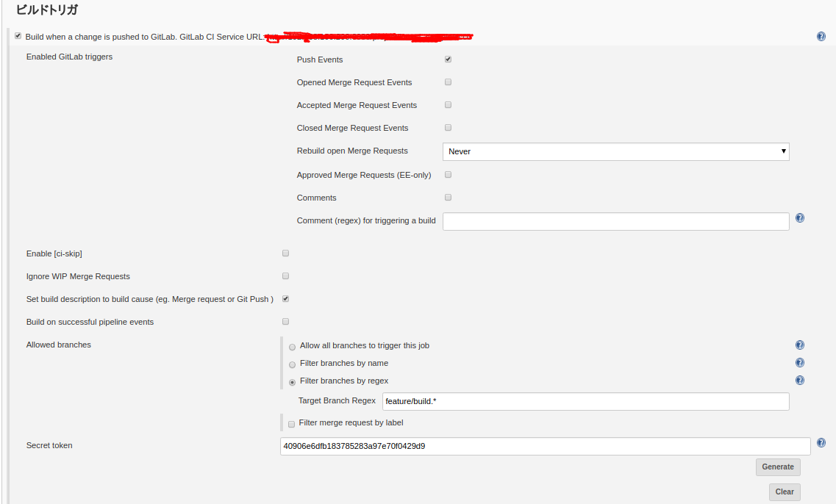Check Approved Merge Requests (EE-only)
Image resolution: width=836 pixels, height=504 pixels.
pos(448,175)
